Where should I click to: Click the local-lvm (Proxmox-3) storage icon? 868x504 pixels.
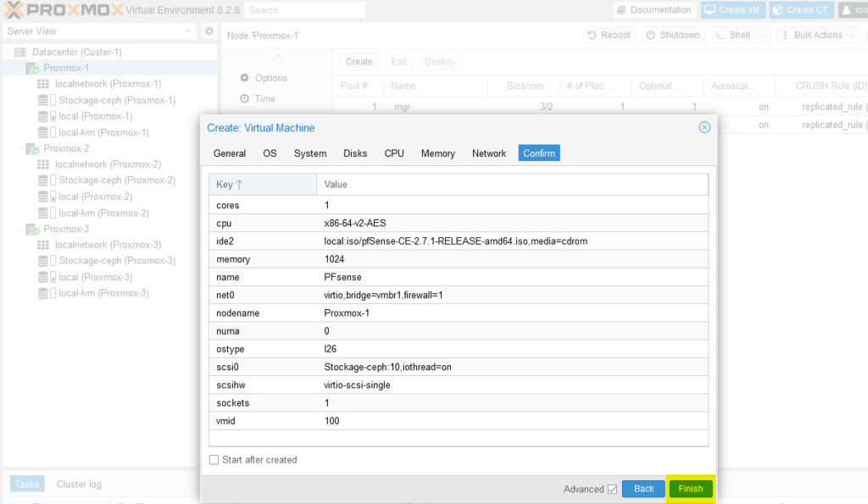click(x=47, y=293)
